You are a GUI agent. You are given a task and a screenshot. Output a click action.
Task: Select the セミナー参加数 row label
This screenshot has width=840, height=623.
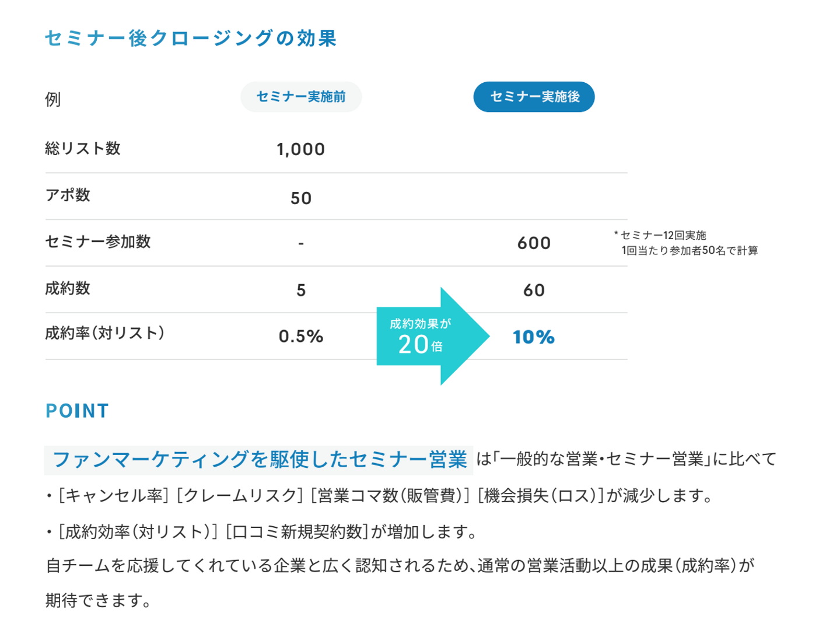98,242
